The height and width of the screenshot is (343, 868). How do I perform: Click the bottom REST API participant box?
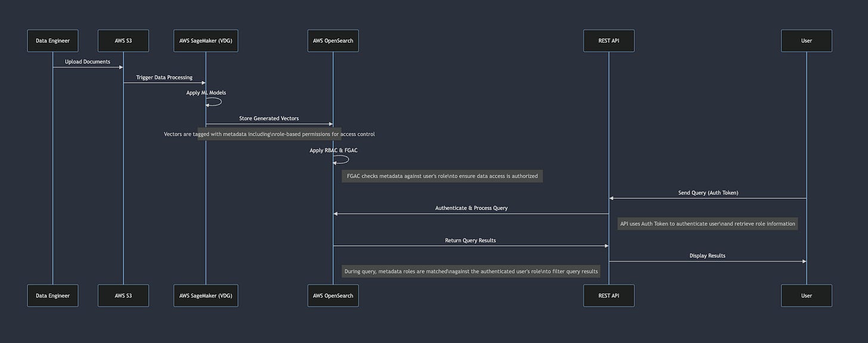609,295
